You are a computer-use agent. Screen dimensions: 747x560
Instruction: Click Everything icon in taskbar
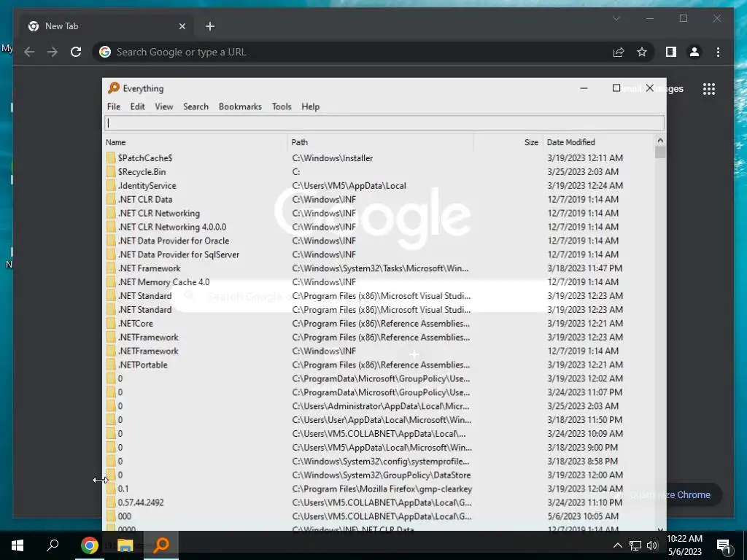pos(161,545)
